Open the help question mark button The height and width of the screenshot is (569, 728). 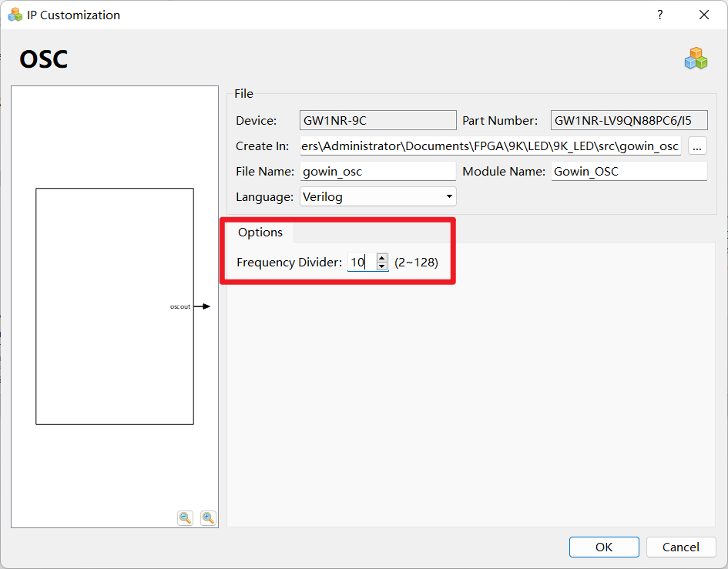(x=659, y=15)
